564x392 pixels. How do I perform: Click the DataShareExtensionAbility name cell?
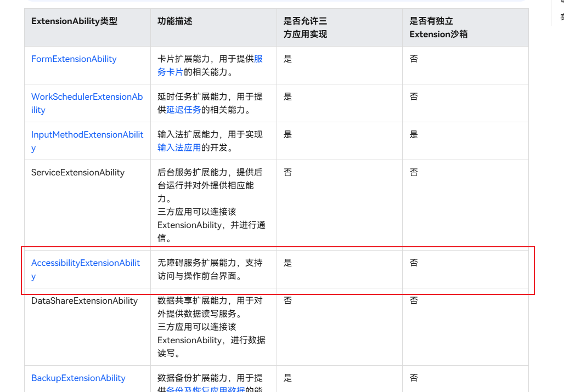pyautogui.click(x=84, y=301)
